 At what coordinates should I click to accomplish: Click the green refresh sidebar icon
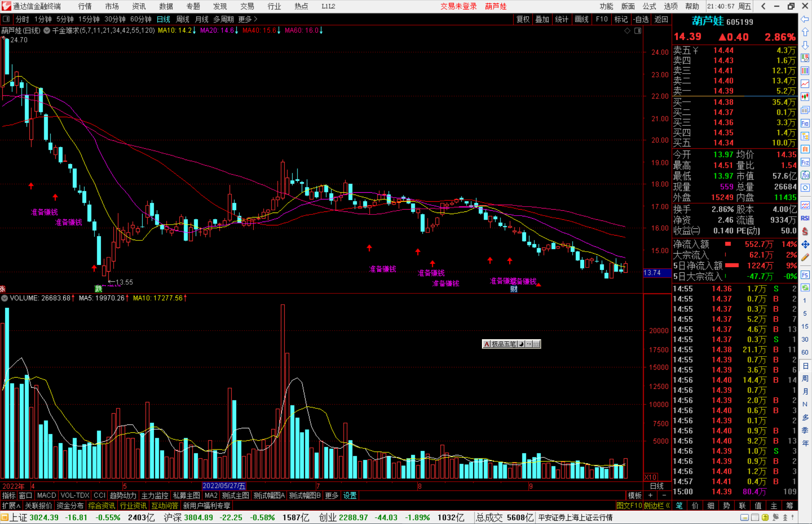[805, 288]
